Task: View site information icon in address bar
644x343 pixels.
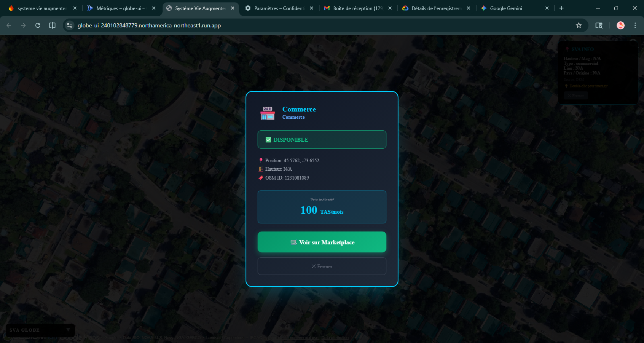Action: pos(70,25)
